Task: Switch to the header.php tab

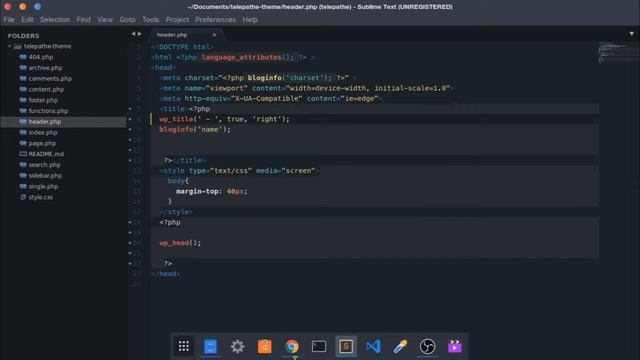Action: pos(172,35)
